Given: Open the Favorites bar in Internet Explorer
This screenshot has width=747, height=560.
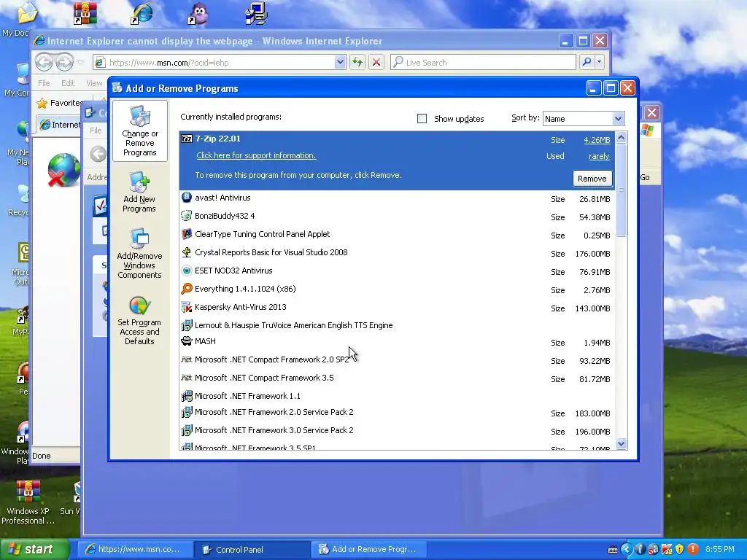Looking at the screenshot, I should point(59,103).
